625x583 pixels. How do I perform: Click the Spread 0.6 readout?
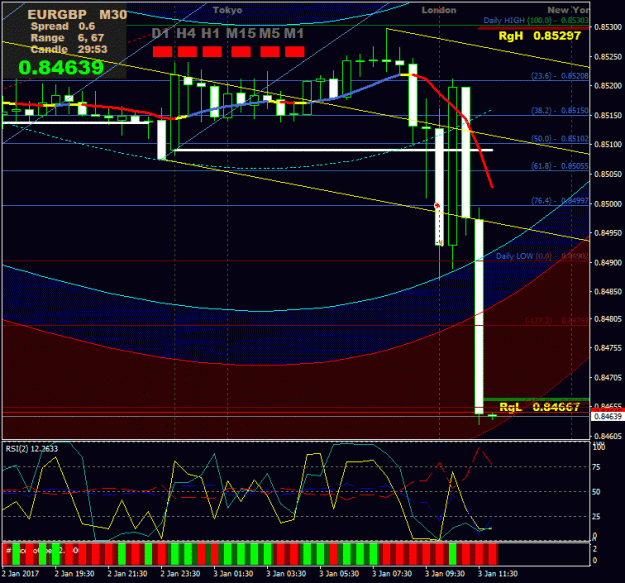[x=63, y=26]
